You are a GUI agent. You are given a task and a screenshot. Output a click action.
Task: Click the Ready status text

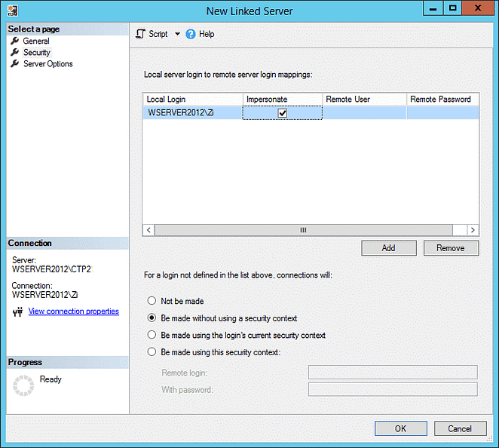click(51, 379)
